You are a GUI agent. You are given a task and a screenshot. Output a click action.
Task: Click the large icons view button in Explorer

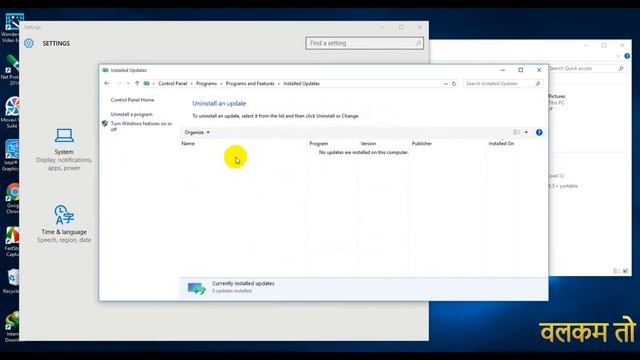pos(626,271)
